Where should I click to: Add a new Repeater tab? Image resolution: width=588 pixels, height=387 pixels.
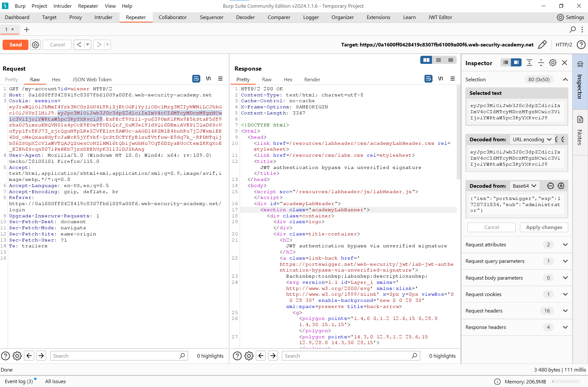click(x=27, y=30)
